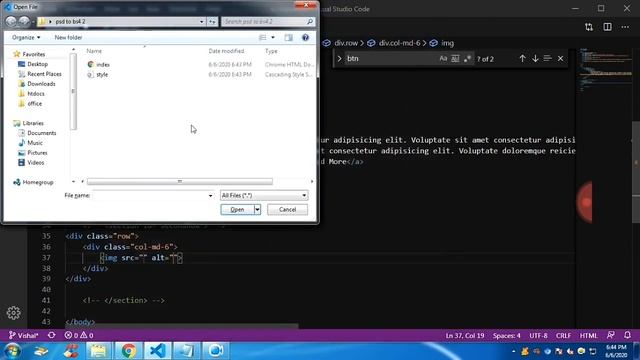Toggle find in selection

(x=548, y=59)
